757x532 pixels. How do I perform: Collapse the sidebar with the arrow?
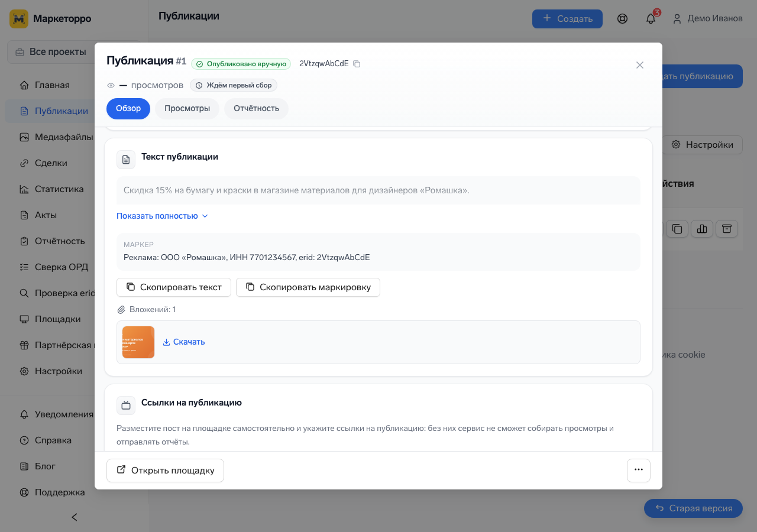pos(75,517)
